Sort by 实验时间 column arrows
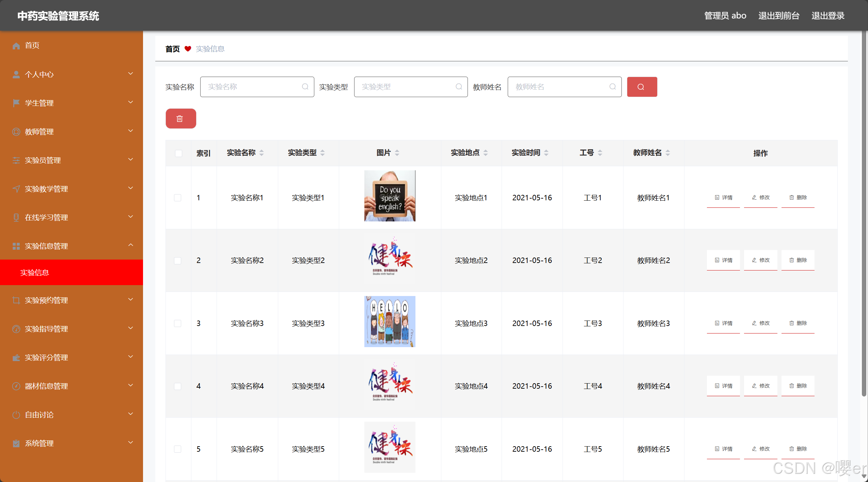 pyautogui.click(x=546, y=153)
